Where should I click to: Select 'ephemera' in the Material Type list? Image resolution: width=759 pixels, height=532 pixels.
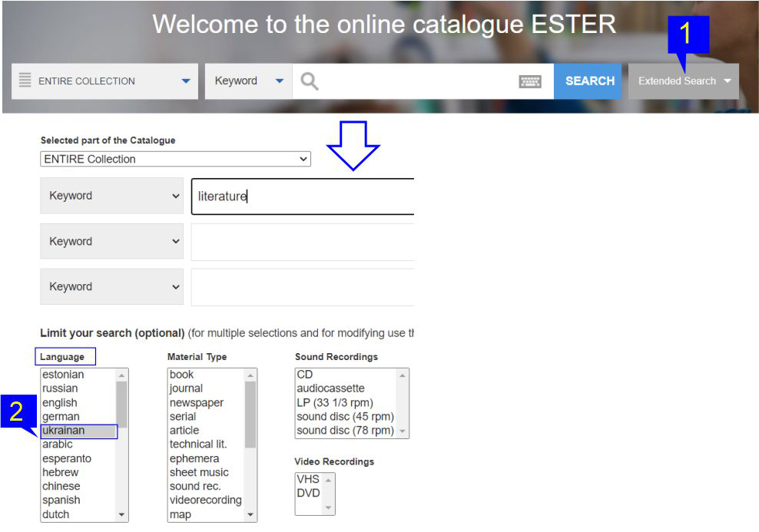coord(194,458)
